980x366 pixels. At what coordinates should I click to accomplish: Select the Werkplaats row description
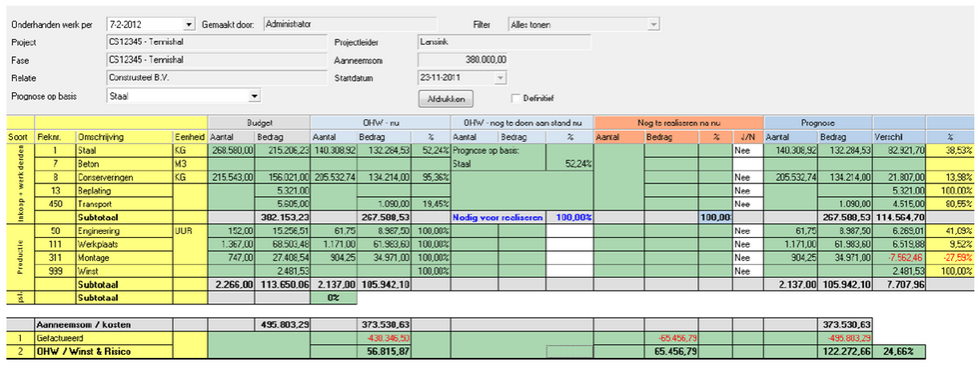click(x=124, y=244)
